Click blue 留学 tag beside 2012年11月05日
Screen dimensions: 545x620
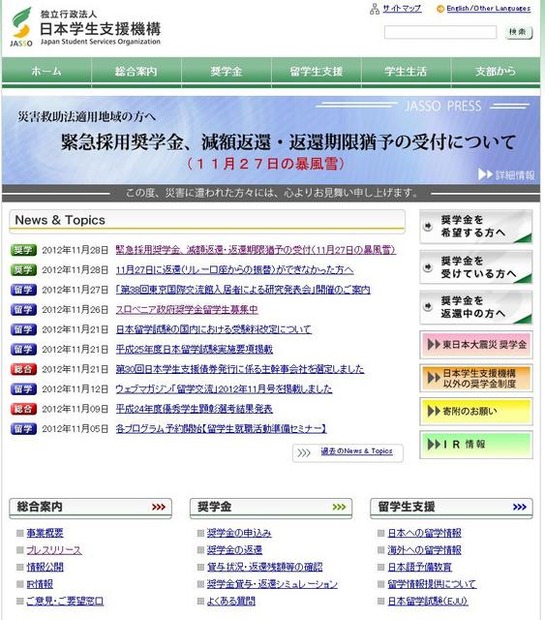23,428
